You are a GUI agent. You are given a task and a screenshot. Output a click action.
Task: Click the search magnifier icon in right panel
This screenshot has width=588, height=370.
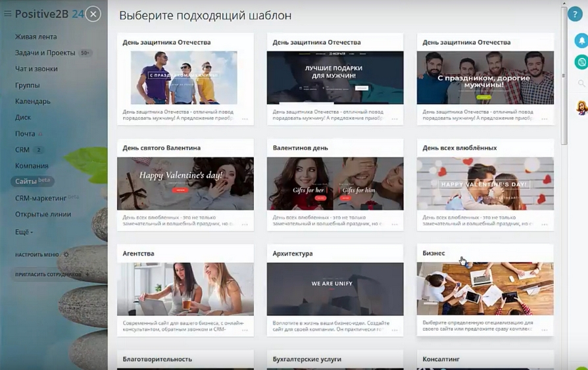pos(581,84)
